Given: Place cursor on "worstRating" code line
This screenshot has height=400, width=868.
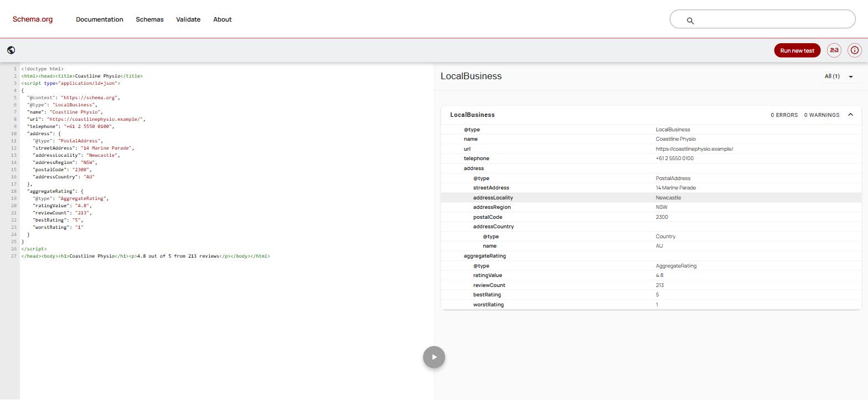Looking at the screenshot, I should (x=58, y=227).
